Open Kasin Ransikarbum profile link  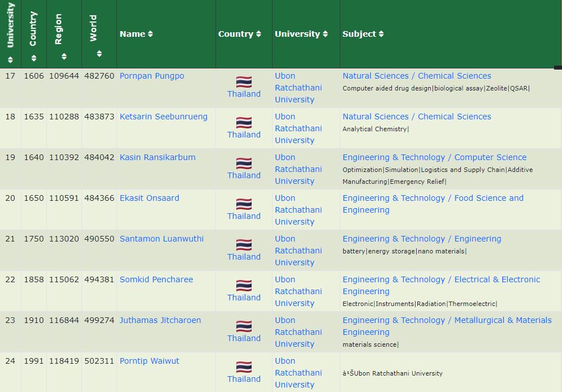(x=157, y=157)
